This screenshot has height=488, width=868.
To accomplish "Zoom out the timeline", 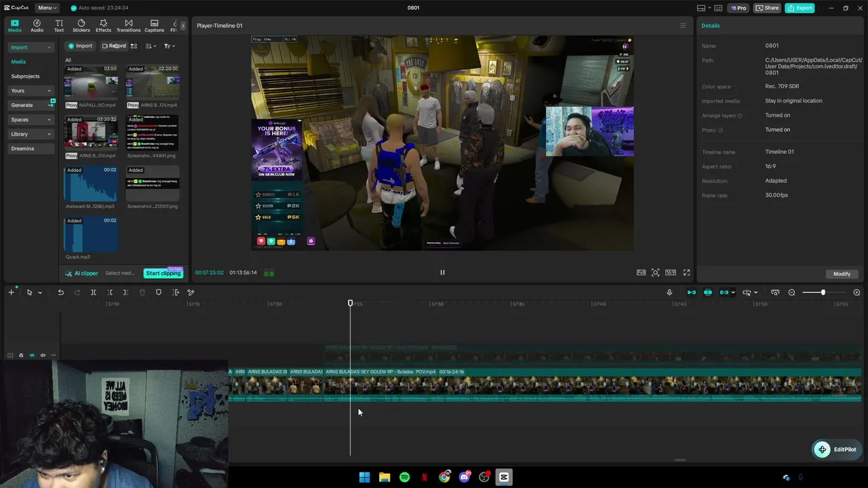I will tap(791, 292).
